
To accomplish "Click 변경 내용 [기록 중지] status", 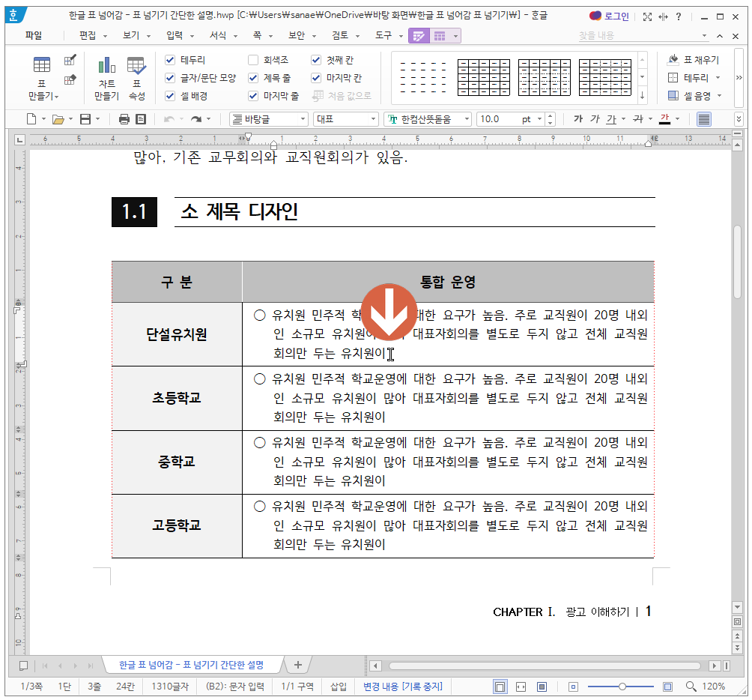I will coord(403,687).
